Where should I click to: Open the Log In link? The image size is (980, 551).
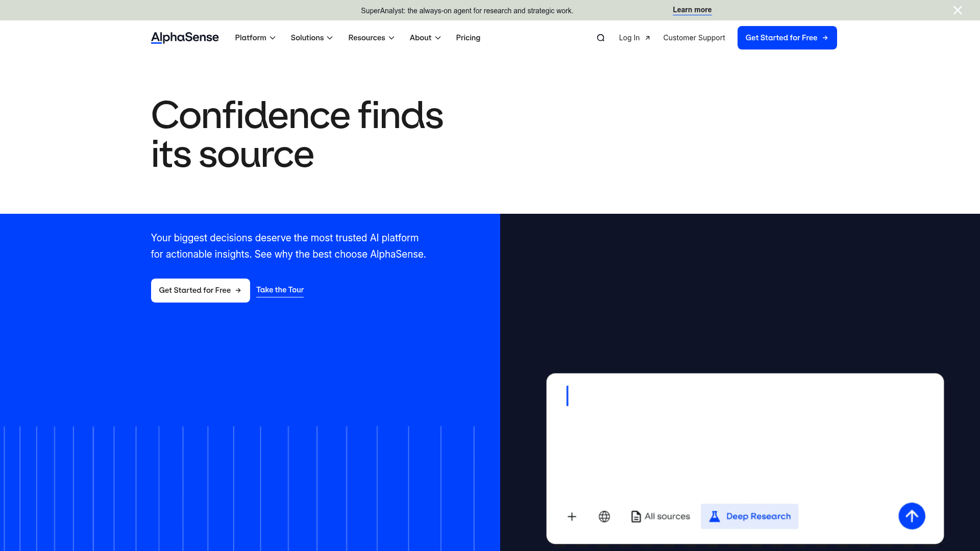[634, 38]
